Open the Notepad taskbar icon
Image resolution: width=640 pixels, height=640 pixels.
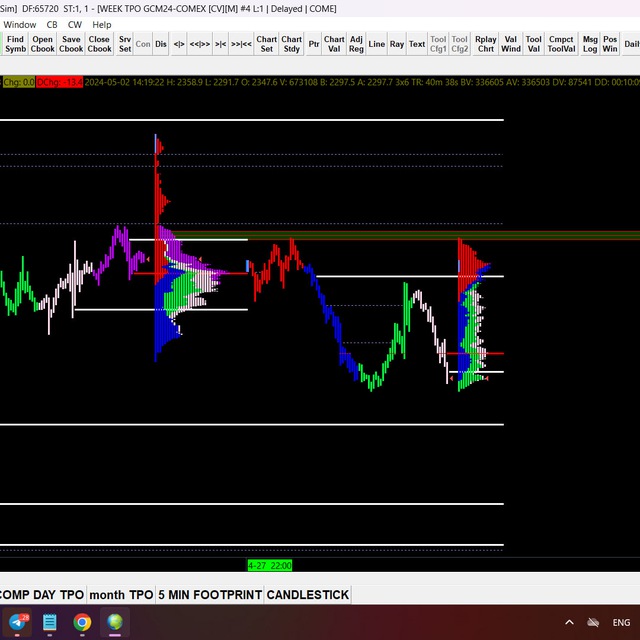coord(50,622)
